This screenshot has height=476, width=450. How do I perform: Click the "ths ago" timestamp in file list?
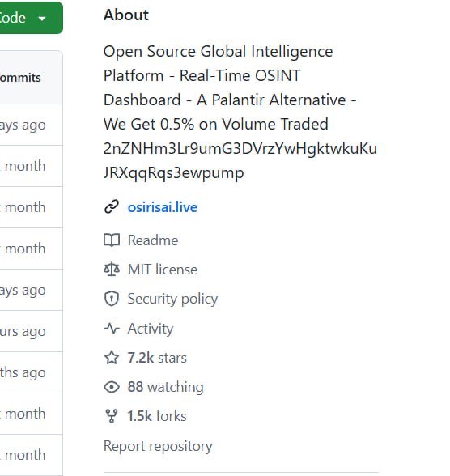click(23, 372)
